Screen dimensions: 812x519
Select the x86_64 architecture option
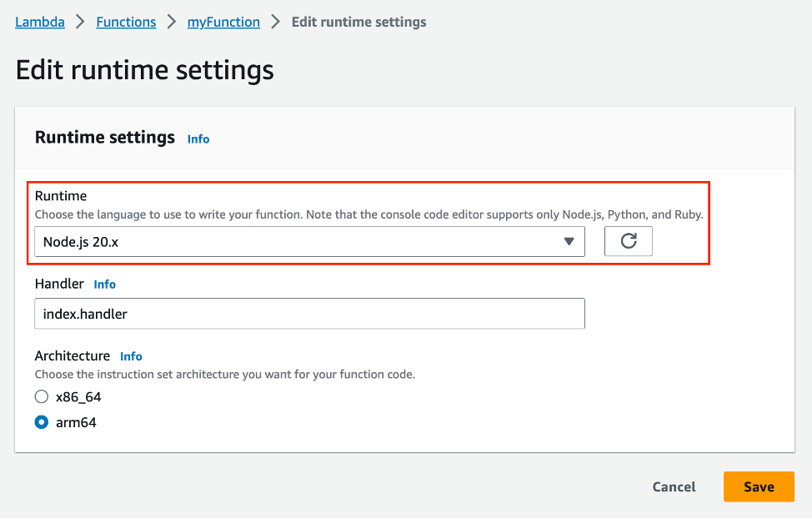(42, 396)
